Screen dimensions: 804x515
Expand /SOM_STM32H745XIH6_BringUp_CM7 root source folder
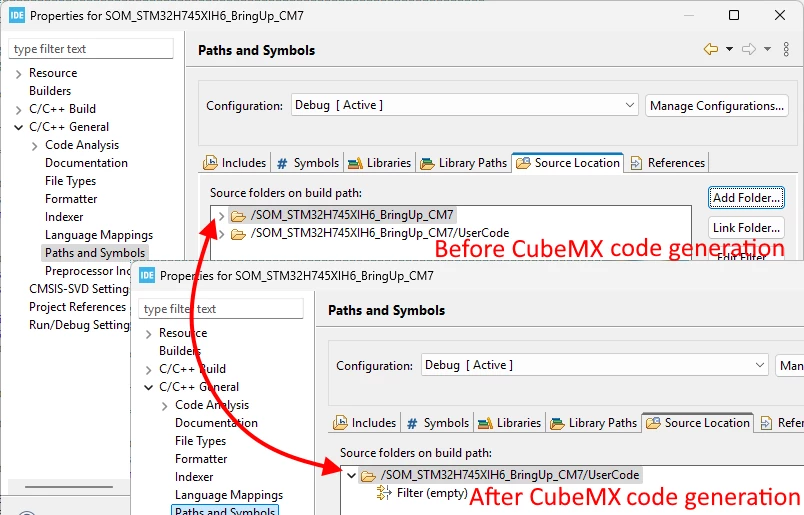(x=222, y=216)
